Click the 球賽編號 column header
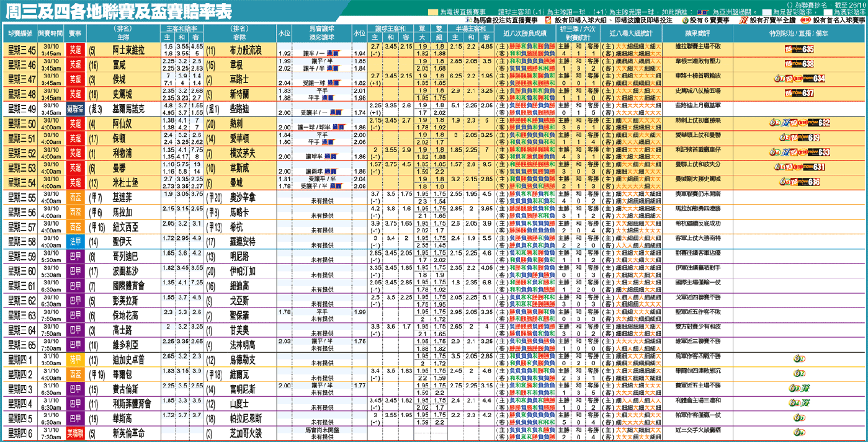 (x=21, y=33)
